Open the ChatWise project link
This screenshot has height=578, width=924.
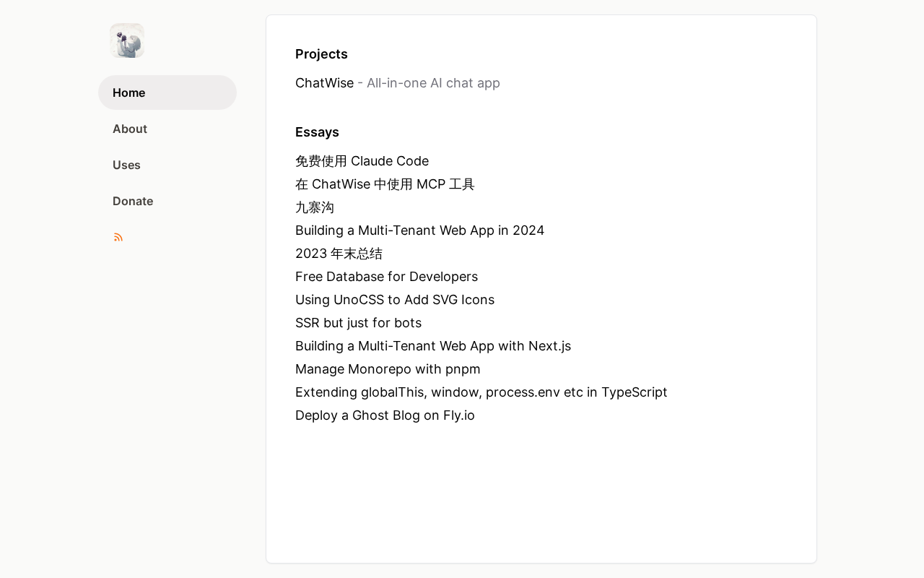[x=324, y=83]
